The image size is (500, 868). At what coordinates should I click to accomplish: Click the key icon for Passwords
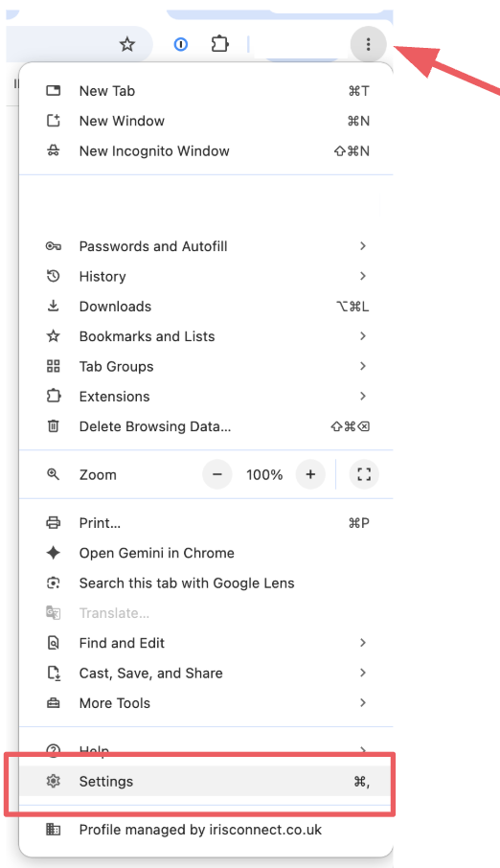coord(53,246)
